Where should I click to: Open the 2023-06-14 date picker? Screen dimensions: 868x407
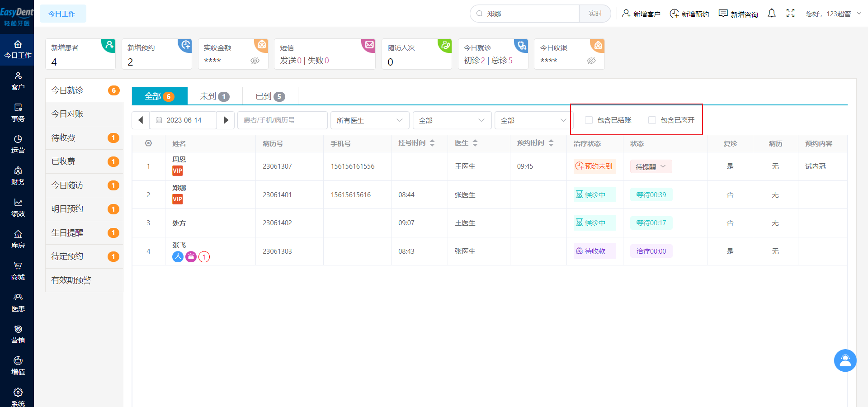point(183,120)
